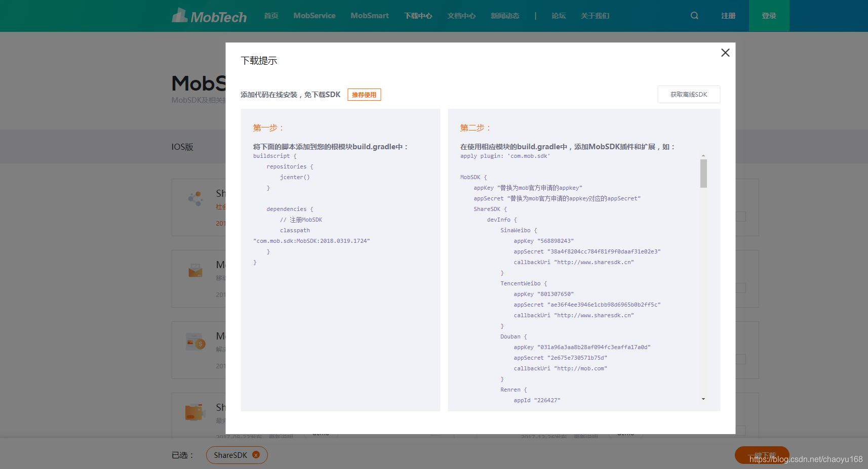
Task: Click the envelope product icon in second card
Action: click(195, 270)
